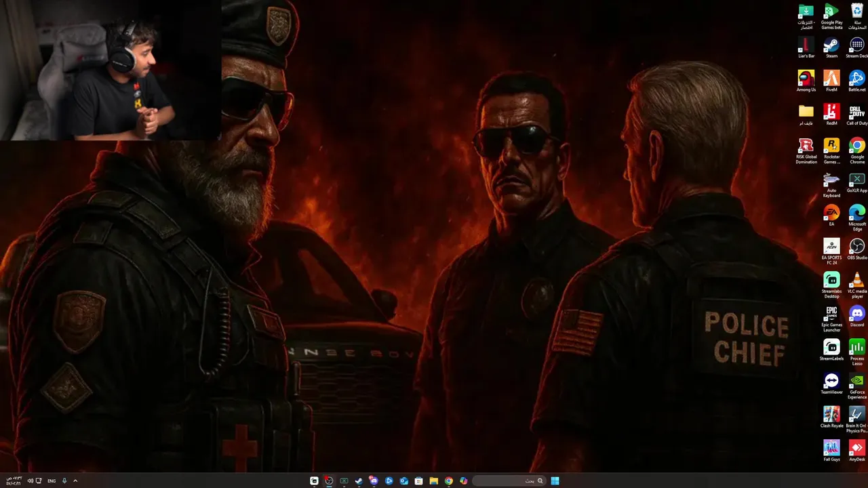Select the Clash Royale desktop icon

(x=831, y=417)
